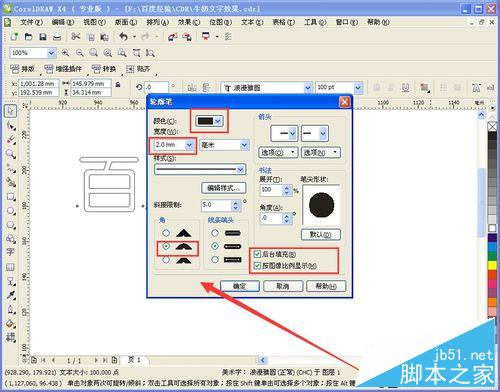This screenshot has width=500, height=392.
Task: Open the 文本 menu
Action: (x=252, y=22)
